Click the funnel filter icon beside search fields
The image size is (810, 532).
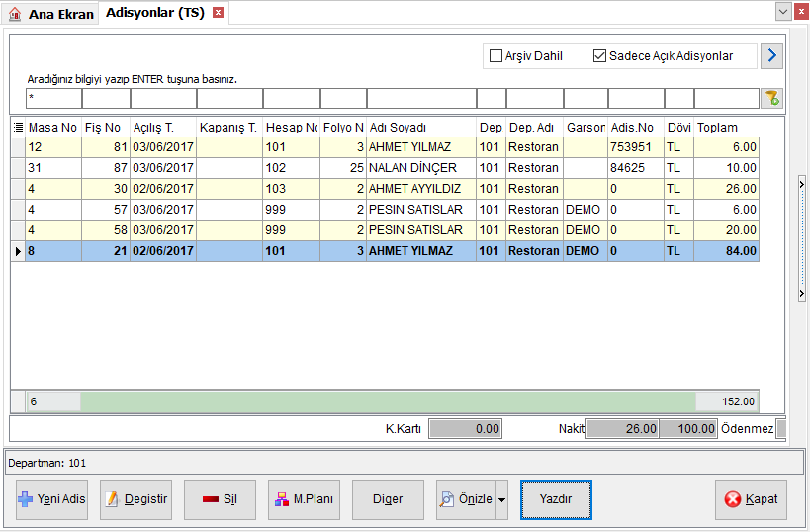[x=771, y=98]
